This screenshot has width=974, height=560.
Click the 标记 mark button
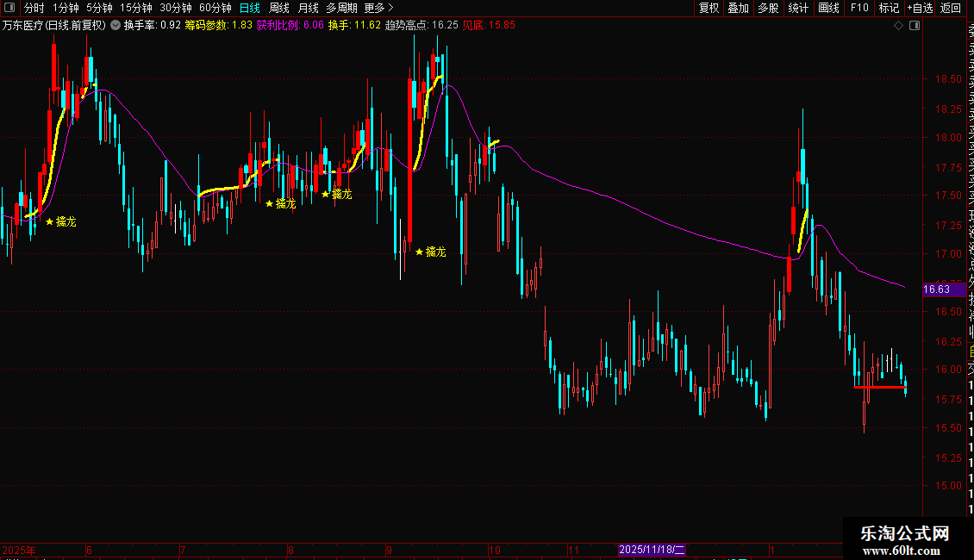click(x=889, y=8)
